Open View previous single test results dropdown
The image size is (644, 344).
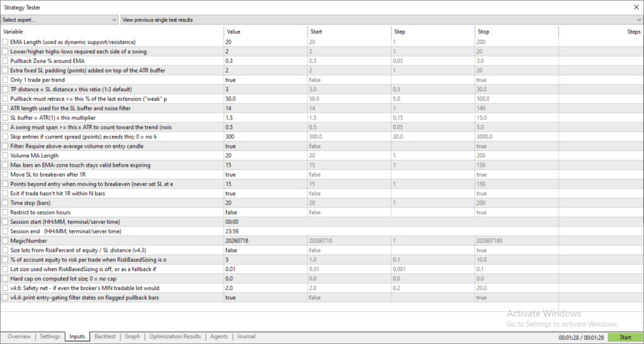[382, 19]
